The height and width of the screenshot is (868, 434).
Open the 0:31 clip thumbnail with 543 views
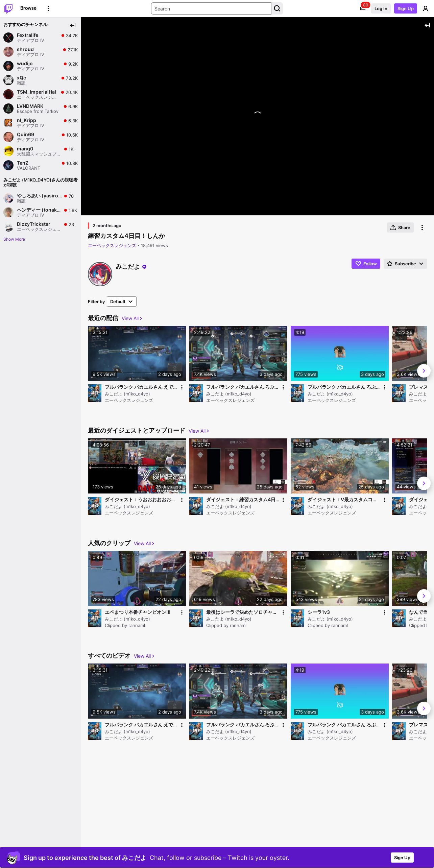(x=340, y=578)
